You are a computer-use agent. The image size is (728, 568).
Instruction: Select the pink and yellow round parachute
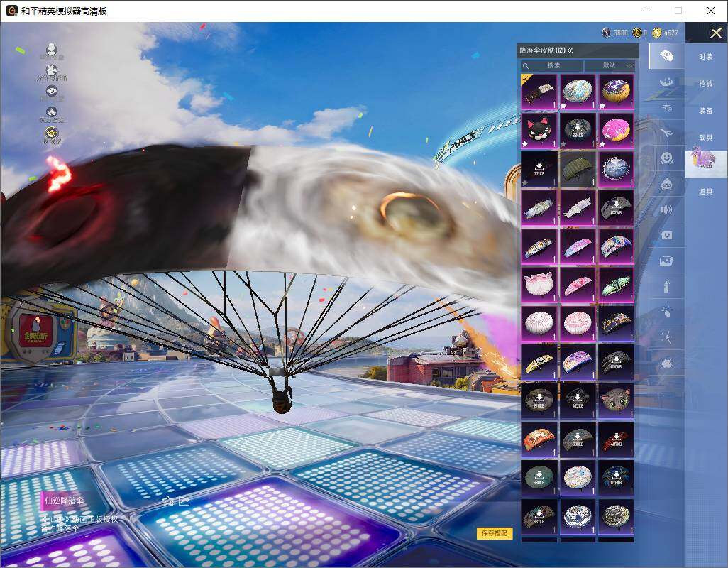(x=616, y=131)
